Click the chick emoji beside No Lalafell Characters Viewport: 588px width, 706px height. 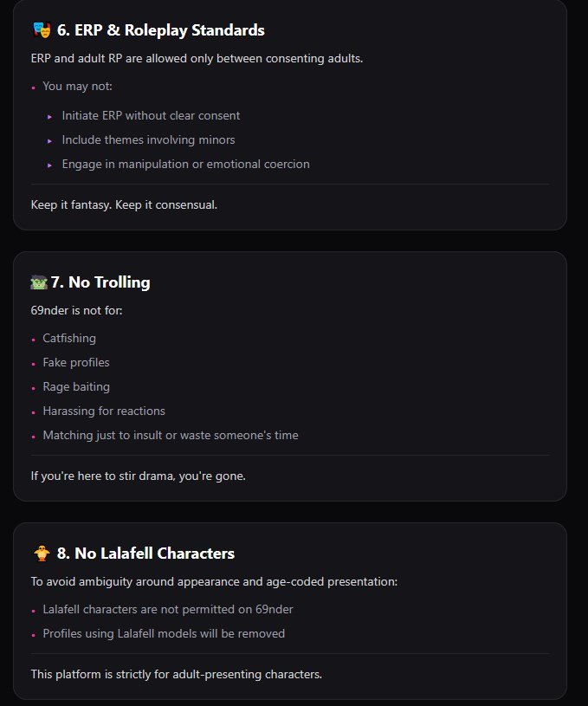[39, 554]
